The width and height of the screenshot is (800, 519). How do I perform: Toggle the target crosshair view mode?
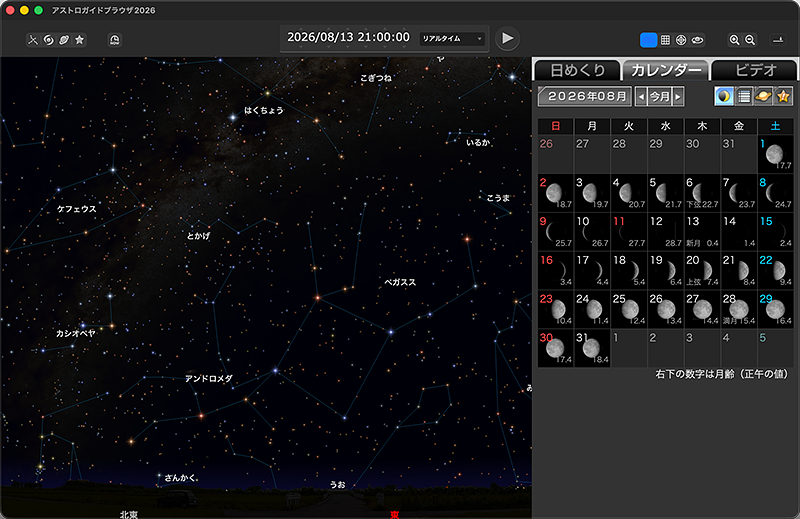[681, 40]
